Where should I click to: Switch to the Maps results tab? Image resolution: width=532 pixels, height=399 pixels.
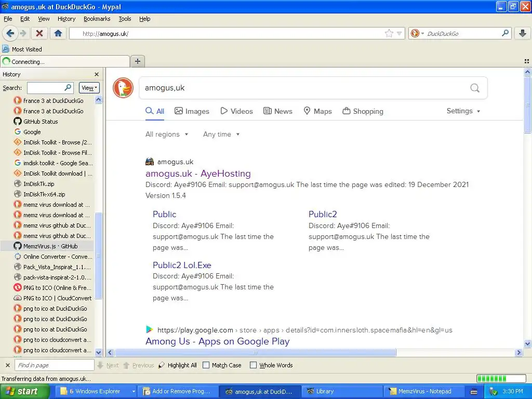317,111
